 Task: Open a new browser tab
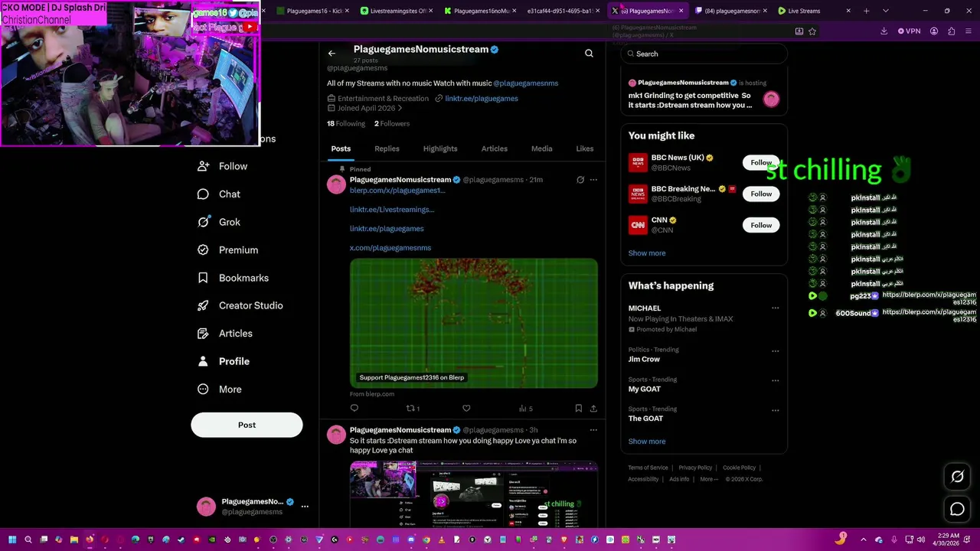coord(866,11)
